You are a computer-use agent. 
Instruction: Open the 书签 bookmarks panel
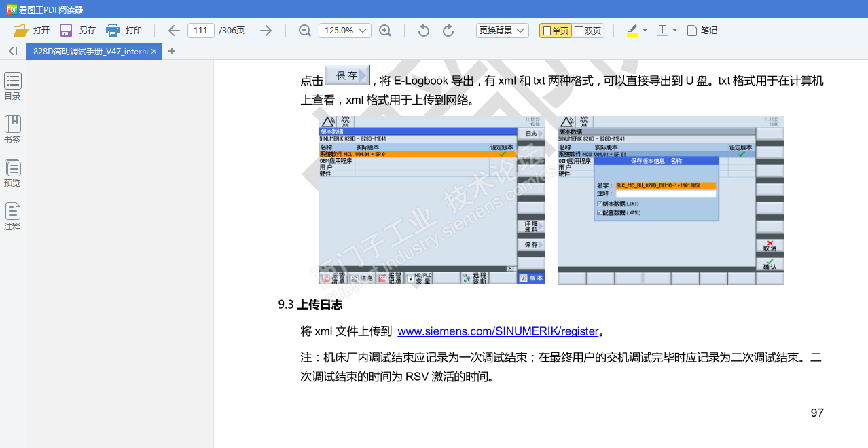pos(13,130)
